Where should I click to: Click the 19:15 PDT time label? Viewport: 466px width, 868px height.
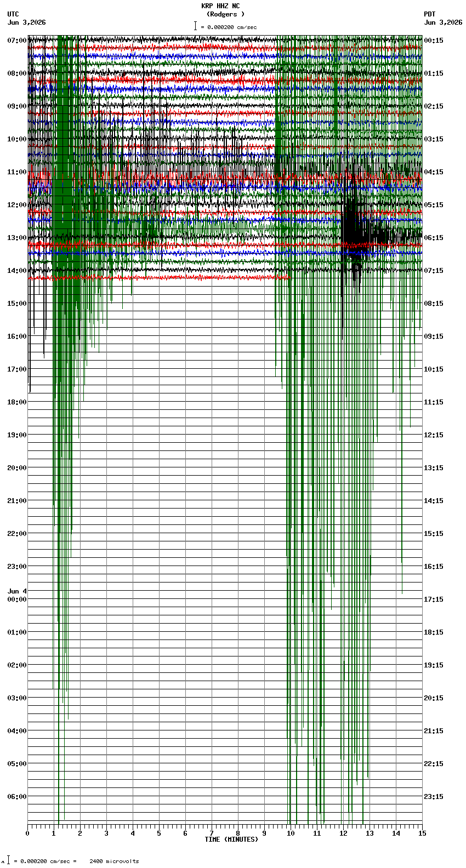[434, 665]
